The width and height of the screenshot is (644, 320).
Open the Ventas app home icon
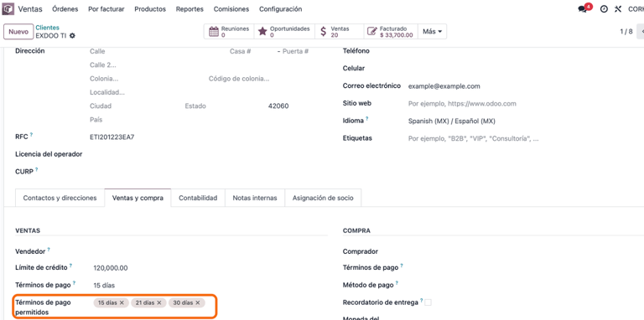tap(8, 9)
